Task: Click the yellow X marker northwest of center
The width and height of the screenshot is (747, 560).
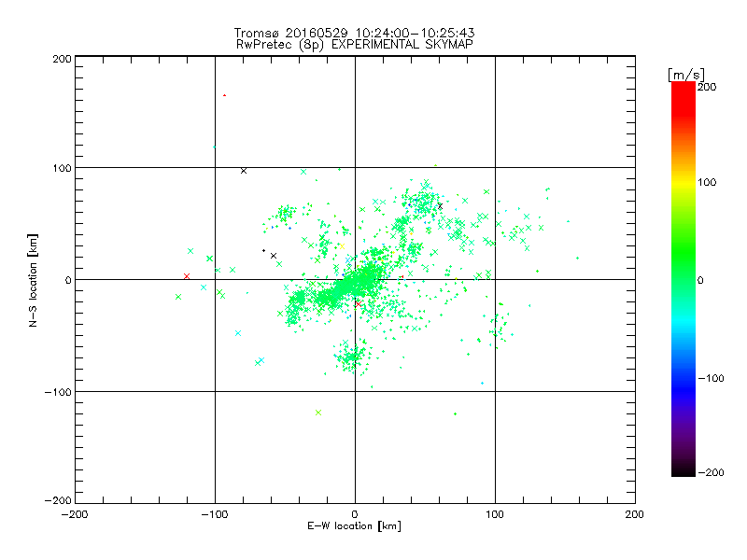Action: 342,246
